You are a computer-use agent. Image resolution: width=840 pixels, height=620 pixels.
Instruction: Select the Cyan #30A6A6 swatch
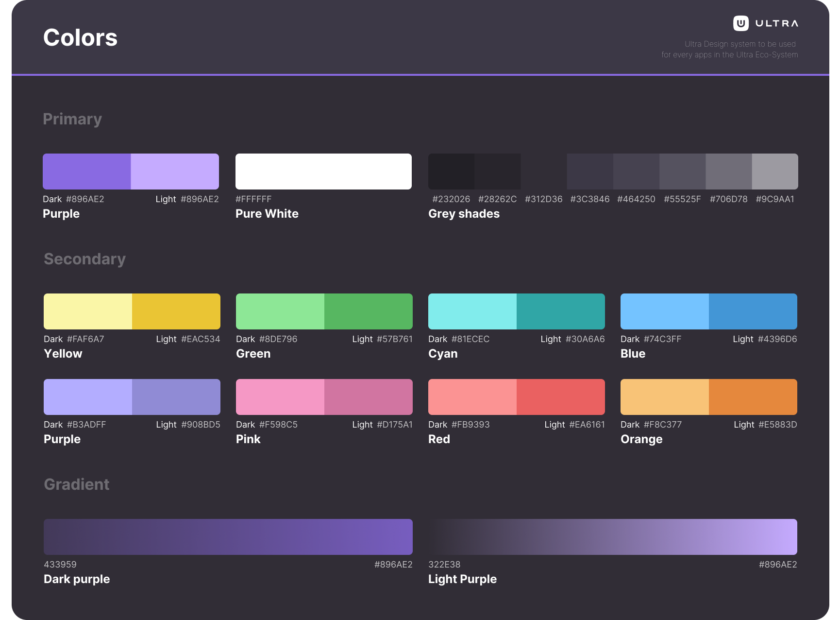[561, 311]
